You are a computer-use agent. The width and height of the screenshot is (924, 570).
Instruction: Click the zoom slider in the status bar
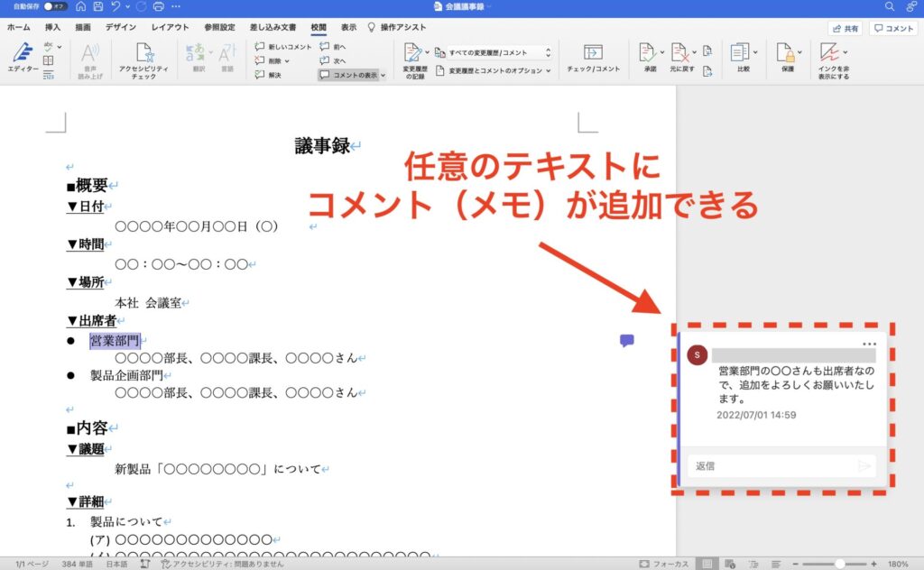pos(839,563)
